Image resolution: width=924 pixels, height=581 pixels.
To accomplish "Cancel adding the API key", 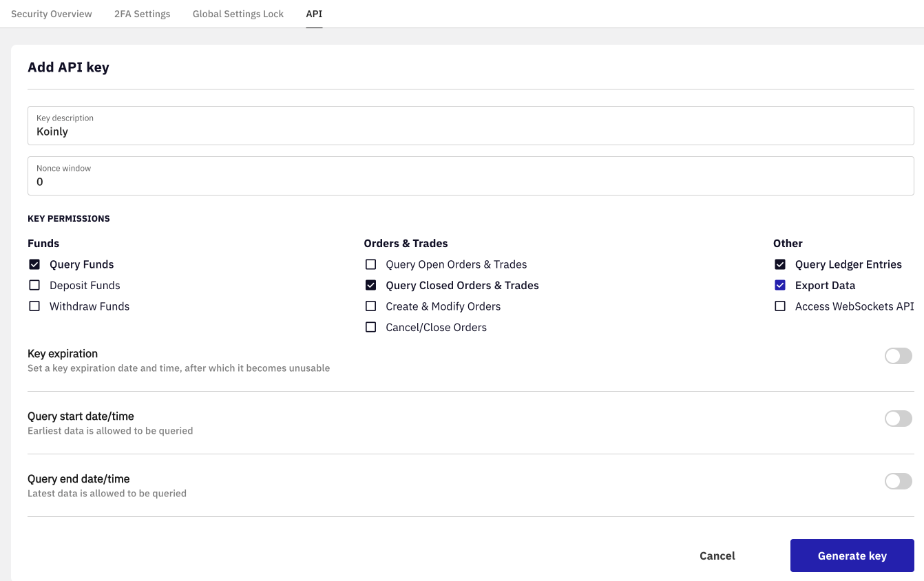I will click(x=717, y=556).
